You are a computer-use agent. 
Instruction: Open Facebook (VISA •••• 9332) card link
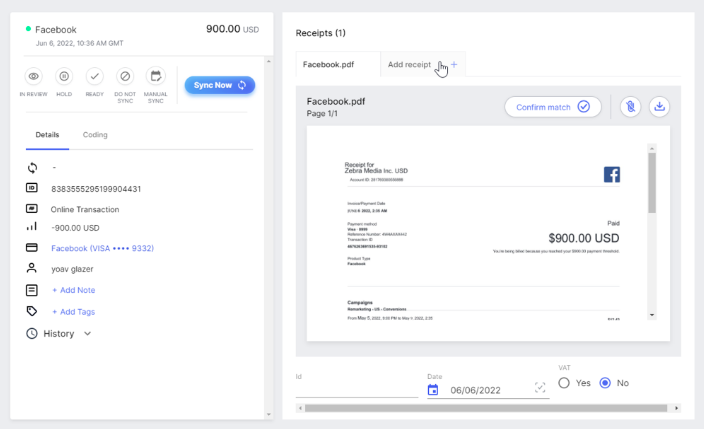(x=102, y=248)
